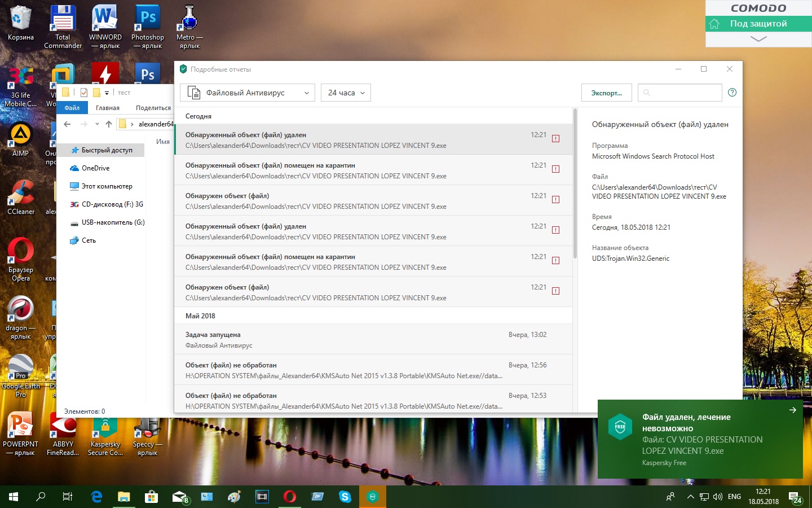Open the 24 часа period dropdown

point(346,93)
